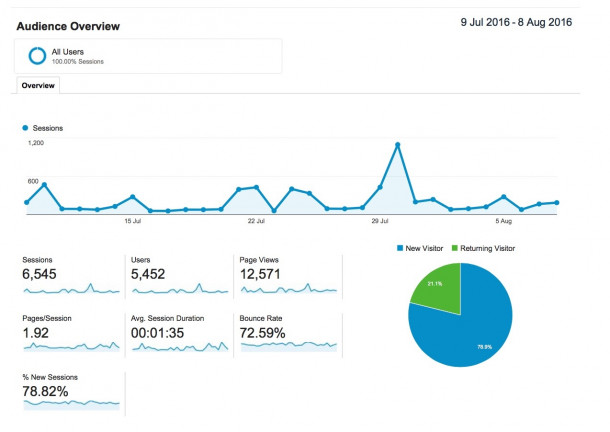610x432 pixels.
Task: Click the Audience Overview heading
Action: [x=68, y=25]
